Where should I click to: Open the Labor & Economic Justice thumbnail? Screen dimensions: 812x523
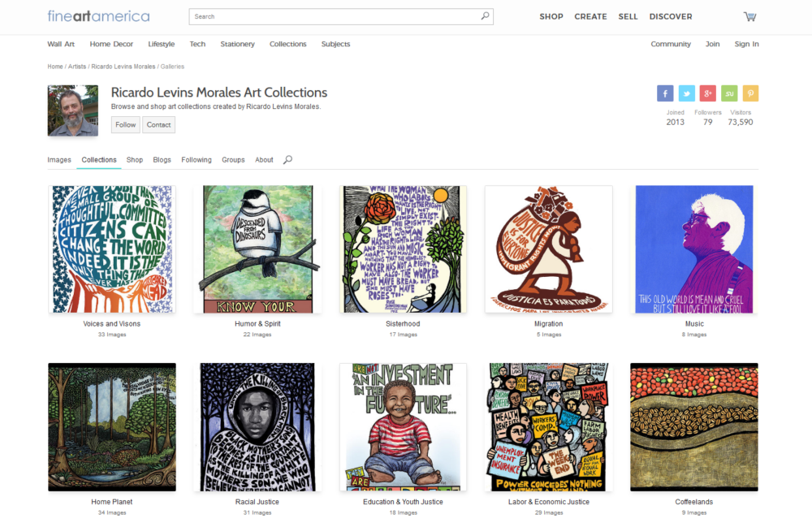pyautogui.click(x=548, y=427)
